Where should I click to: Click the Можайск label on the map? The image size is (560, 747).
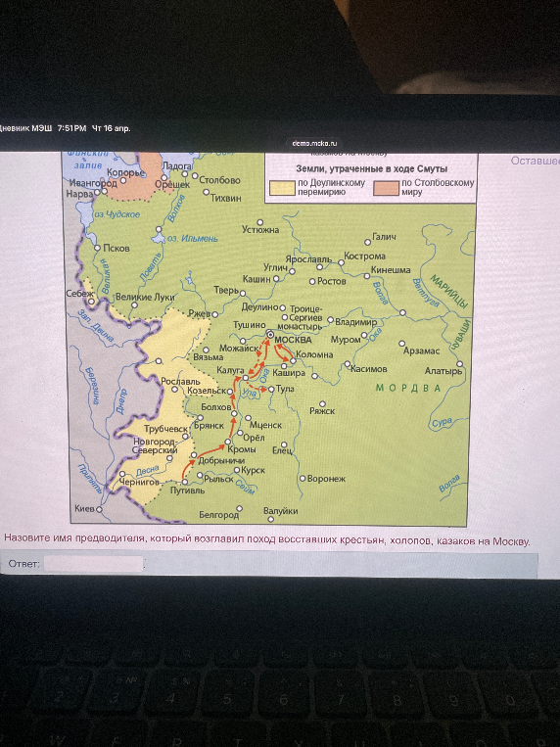[239, 349]
